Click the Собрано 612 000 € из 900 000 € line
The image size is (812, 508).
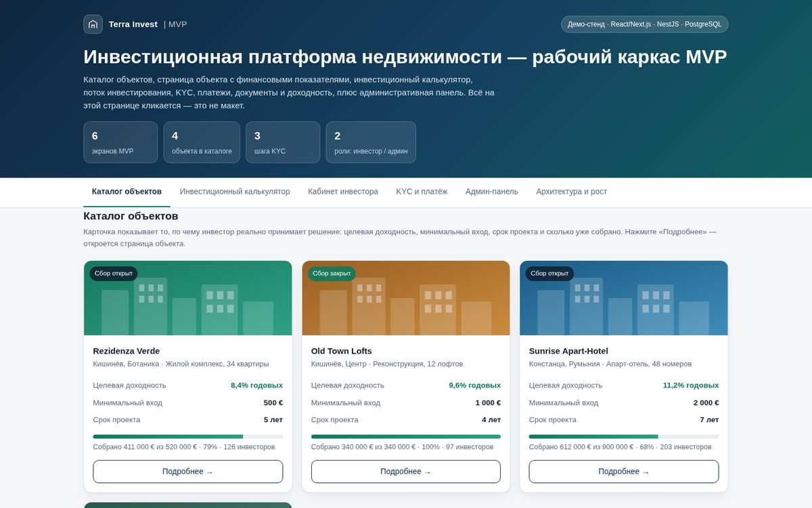(x=620, y=447)
